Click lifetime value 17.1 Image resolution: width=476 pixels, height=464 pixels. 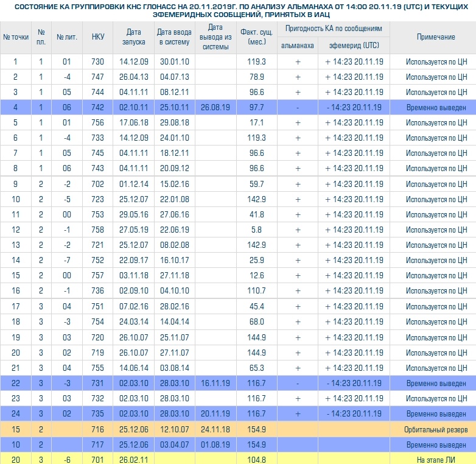tap(256, 122)
